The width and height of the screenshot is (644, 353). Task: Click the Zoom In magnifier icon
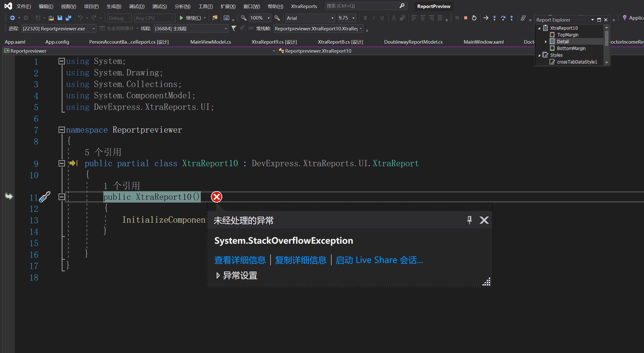(277, 18)
